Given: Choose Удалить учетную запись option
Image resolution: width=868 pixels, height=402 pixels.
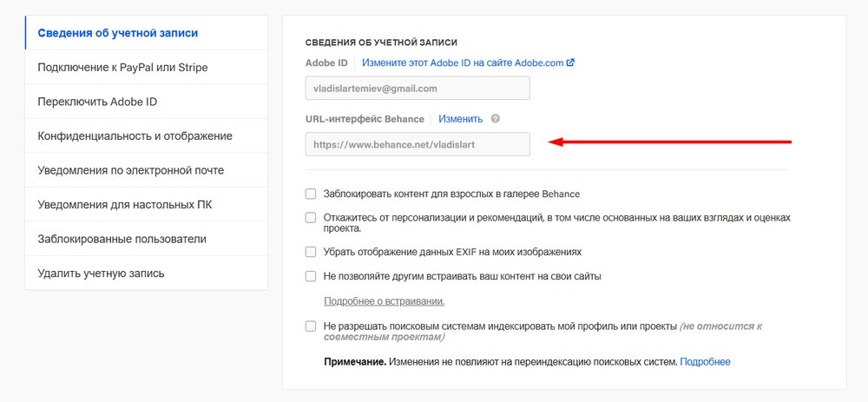Looking at the screenshot, I should pos(147,273).
